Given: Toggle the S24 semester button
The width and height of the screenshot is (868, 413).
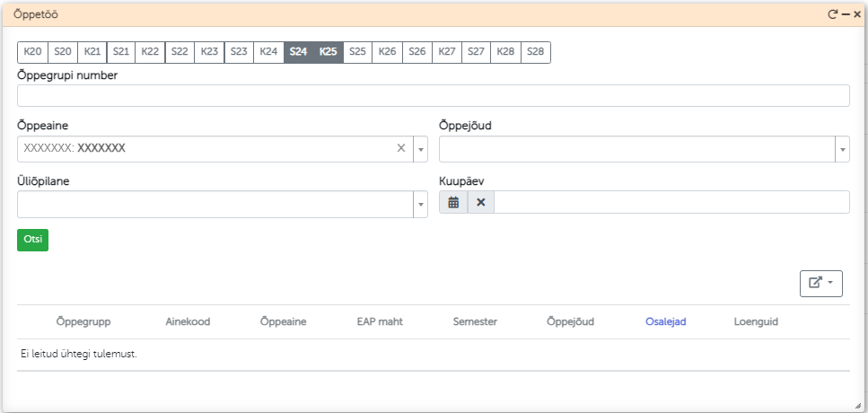Looking at the screenshot, I should click(299, 52).
